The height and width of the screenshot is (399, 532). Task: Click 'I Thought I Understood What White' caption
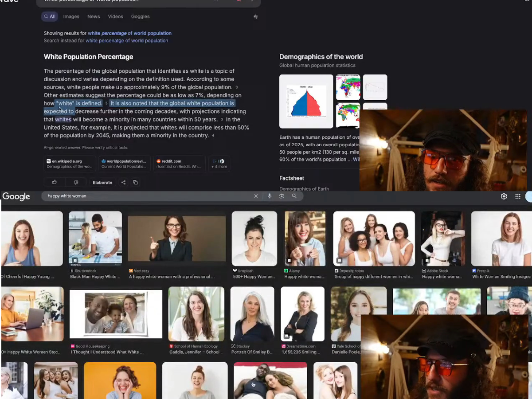107,352
